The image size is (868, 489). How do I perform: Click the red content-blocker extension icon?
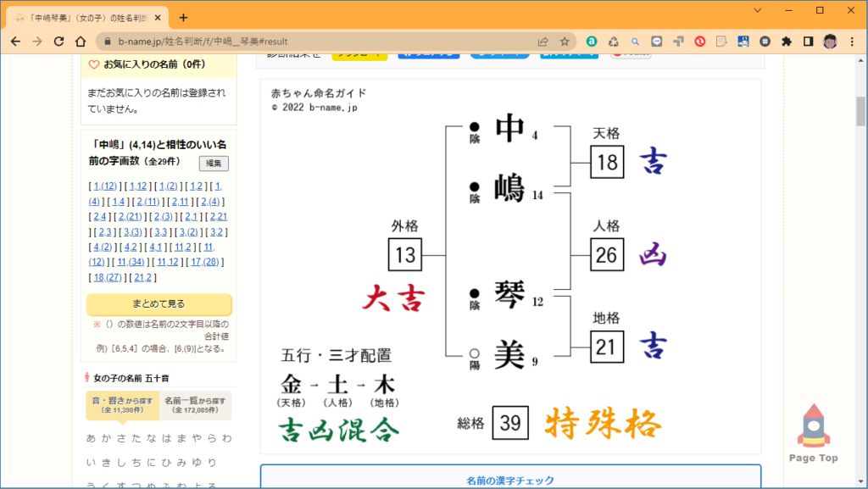(701, 40)
